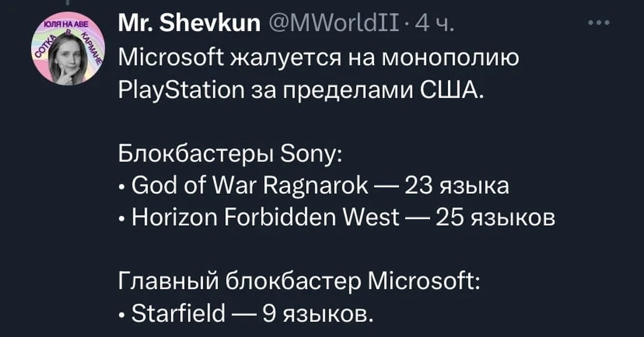Click the '25 языков' text
This screenshot has width=644, height=337.
point(495,217)
